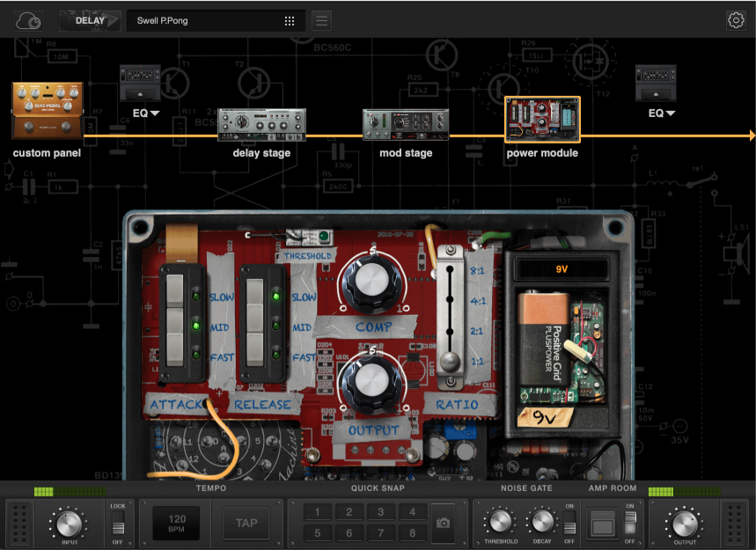Click the compressor Ratio slider handle
This screenshot has width=756, height=550.
[450, 362]
